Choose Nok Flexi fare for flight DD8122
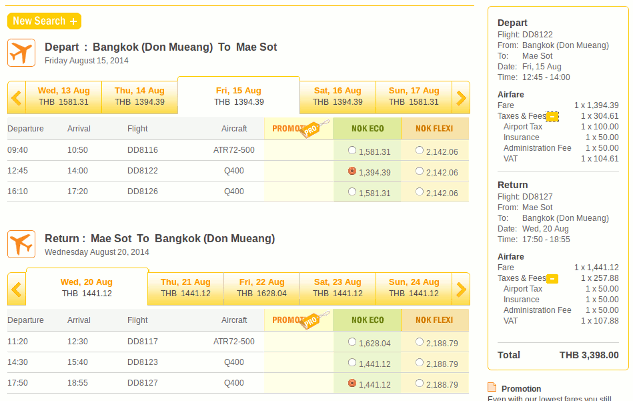The height and width of the screenshot is (401, 633). click(419, 171)
